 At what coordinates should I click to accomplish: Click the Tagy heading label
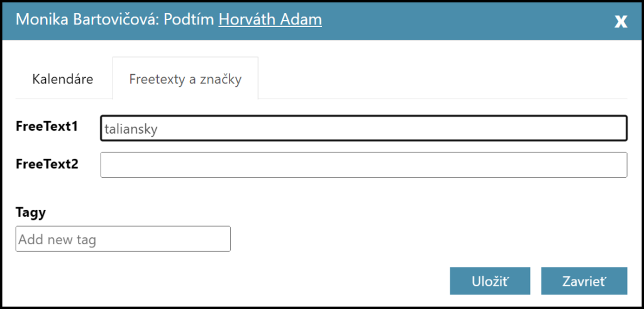coord(31,212)
